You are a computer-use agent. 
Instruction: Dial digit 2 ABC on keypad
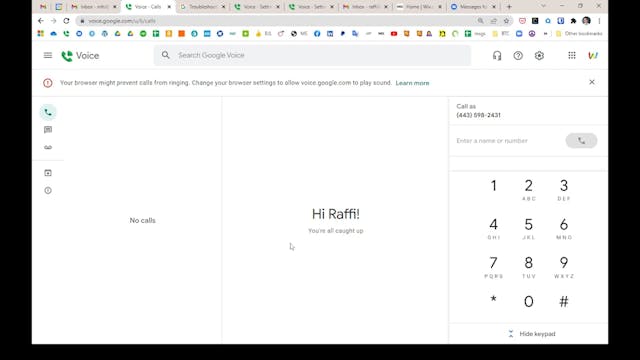coord(529,190)
